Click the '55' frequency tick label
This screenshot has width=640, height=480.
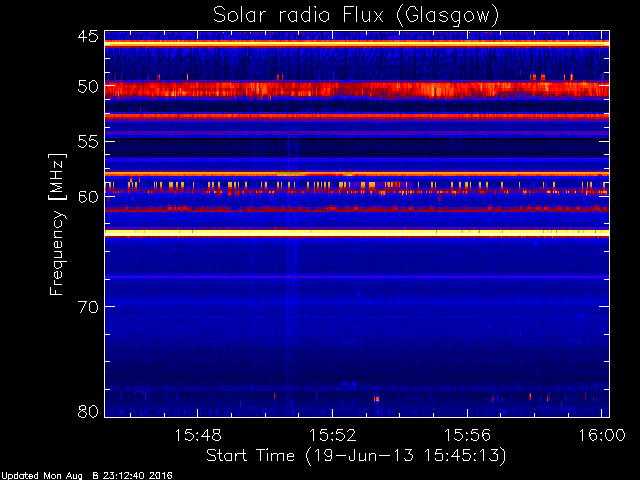88,142
